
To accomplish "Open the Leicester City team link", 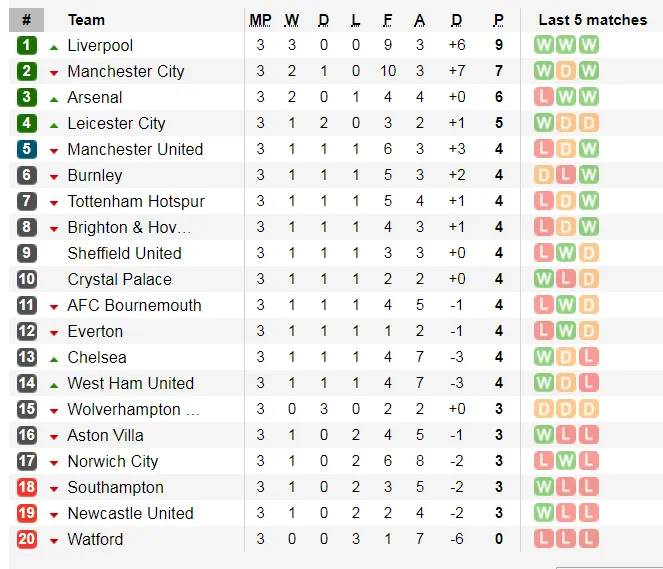I will pyautogui.click(x=116, y=123).
